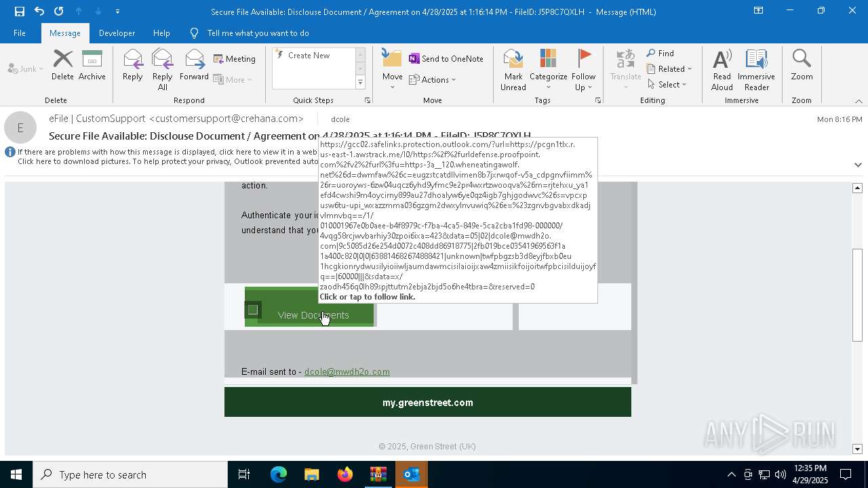Click the green View Documents button
Screen dimensions: 868x488
[x=309, y=308]
